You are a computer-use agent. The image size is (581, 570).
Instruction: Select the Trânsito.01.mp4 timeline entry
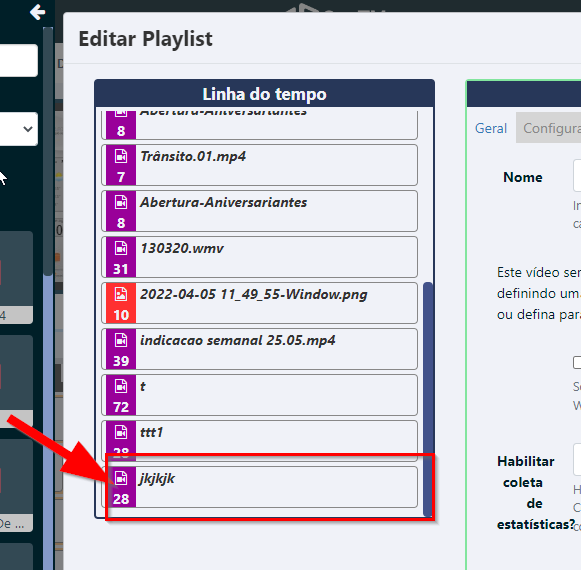(x=259, y=165)
